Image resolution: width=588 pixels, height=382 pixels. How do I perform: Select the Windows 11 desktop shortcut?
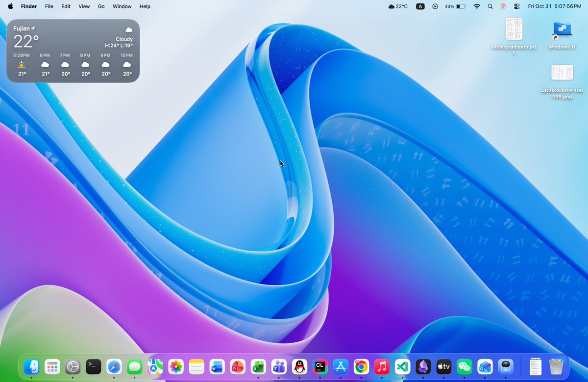coord(562,35)
